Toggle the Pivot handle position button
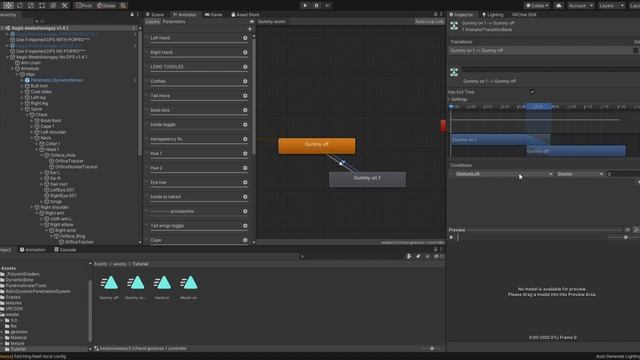 coord(84,6)
